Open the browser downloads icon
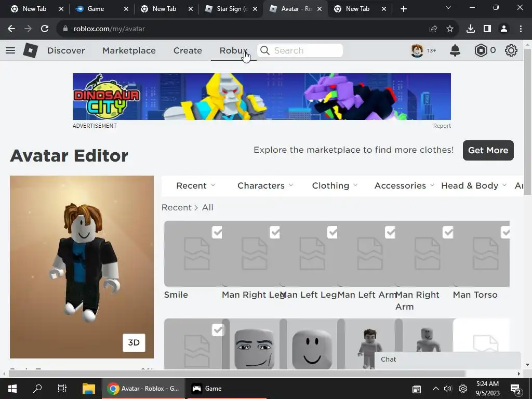This screenshot has width=532, height=399. point(471,29)
